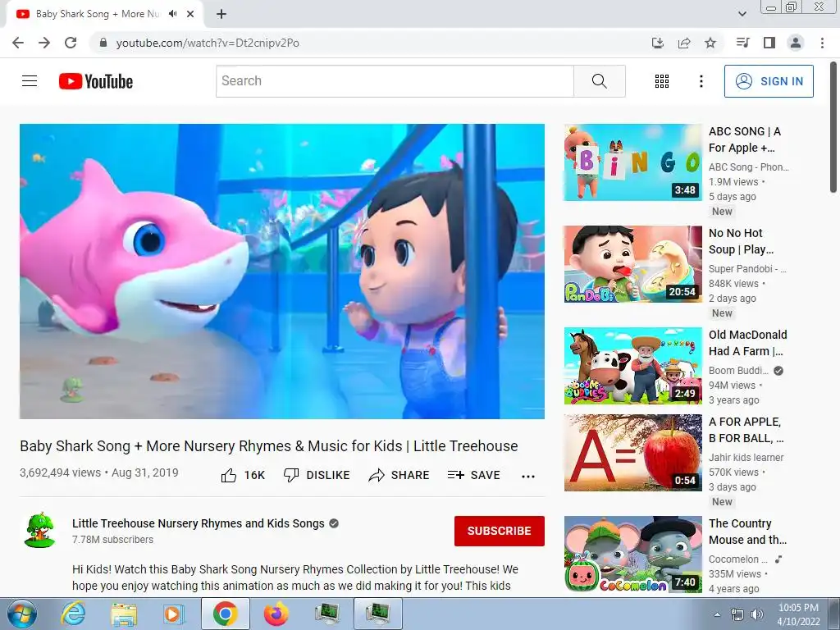Click the '3,692,494 views' text
Screen dimensions: 840x630
(60, 472)
